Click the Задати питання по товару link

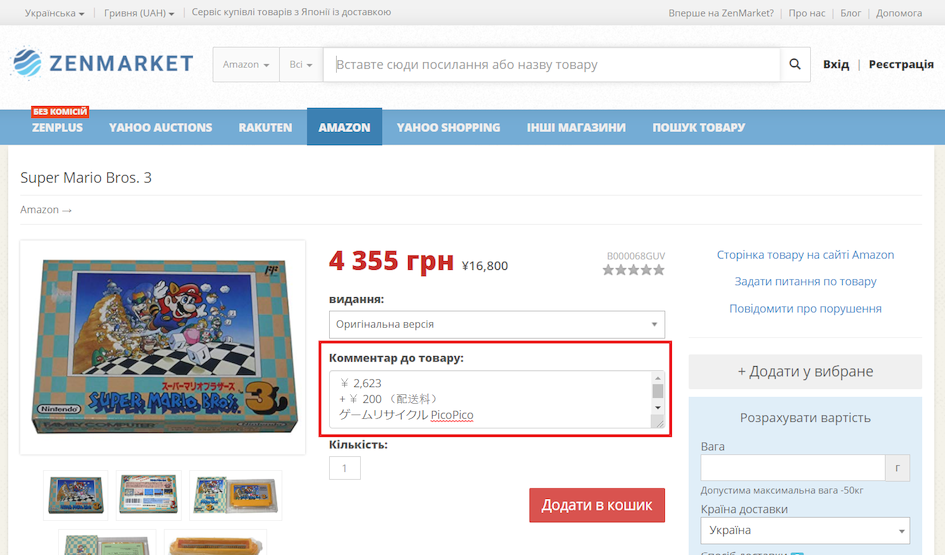click(805, 281)
